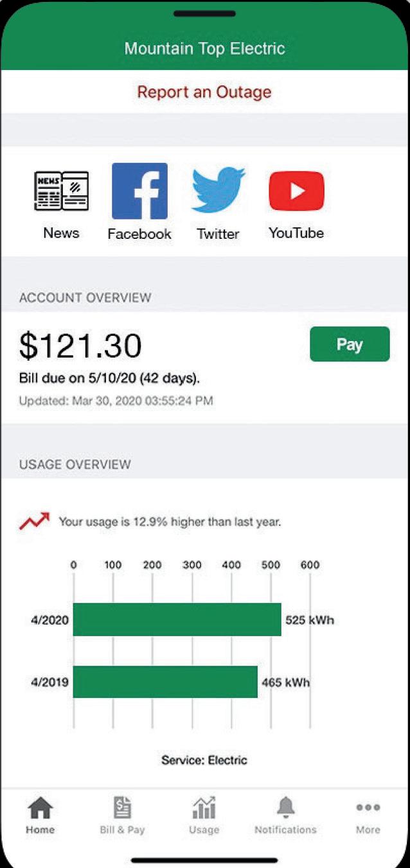Open the YouTube play icon
Screen dimensions: 410x868
(x=296, y=191)
